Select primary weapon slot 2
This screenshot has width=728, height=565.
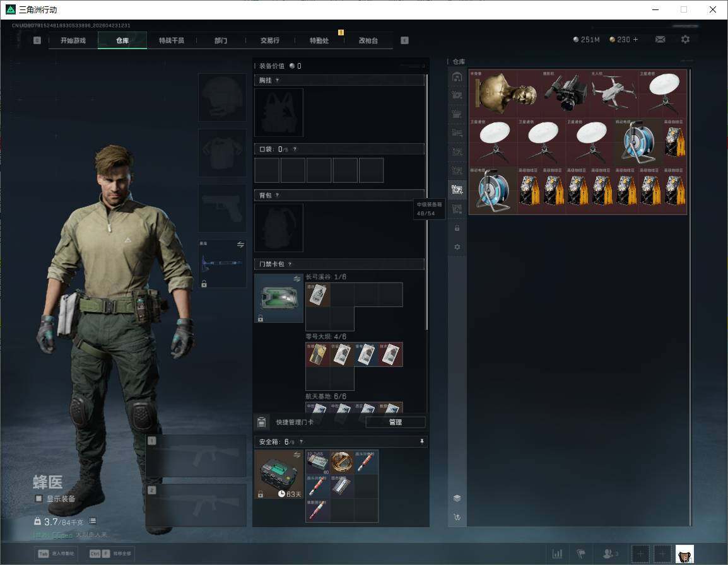[x=196, y=505]
